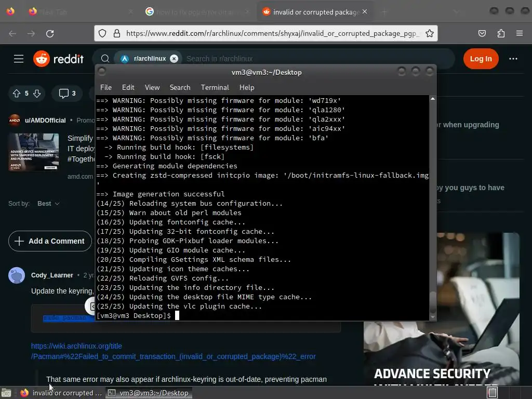
Task: Open site security padlock info
Action: 117,33
